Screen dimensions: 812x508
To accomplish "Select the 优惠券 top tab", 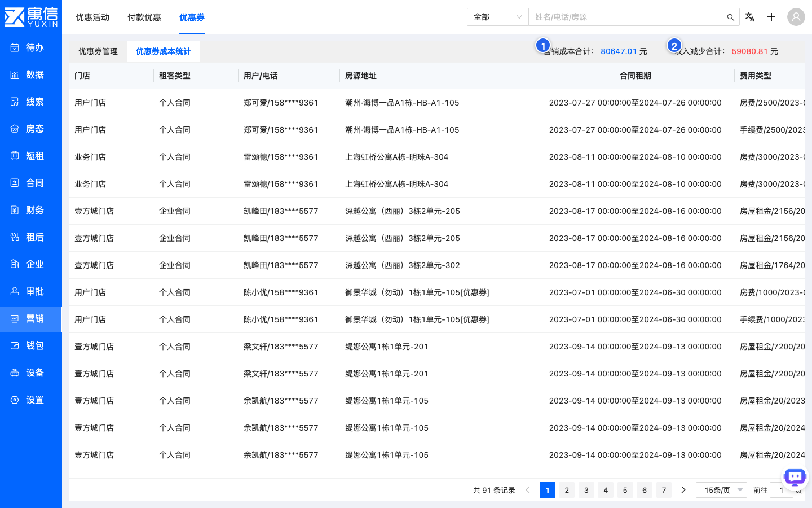I will 192,17.
